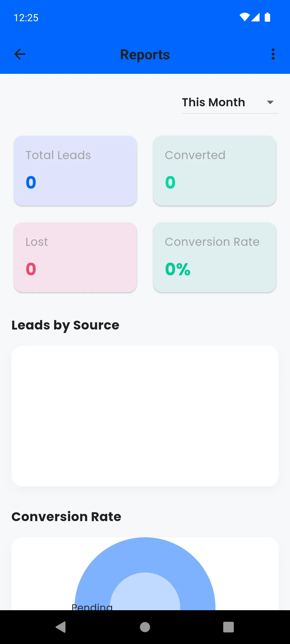This screenshot has height=644, width=290.
Task: Open the This Month period dropdown
Action: coord(213,102)
